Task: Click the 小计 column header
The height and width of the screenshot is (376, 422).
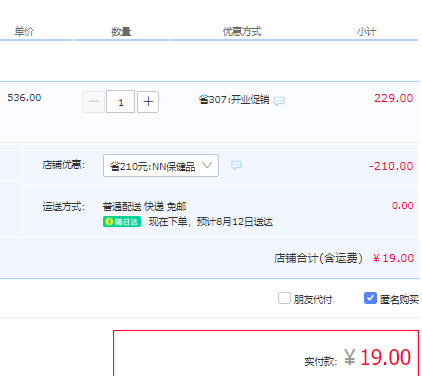Action: (x=366, y=32)
